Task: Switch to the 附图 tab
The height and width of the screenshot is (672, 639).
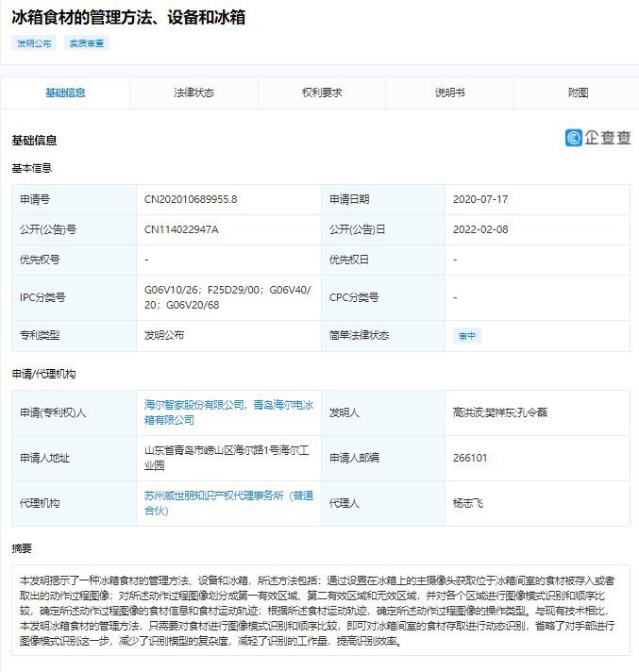Action: tap(578, 92)
